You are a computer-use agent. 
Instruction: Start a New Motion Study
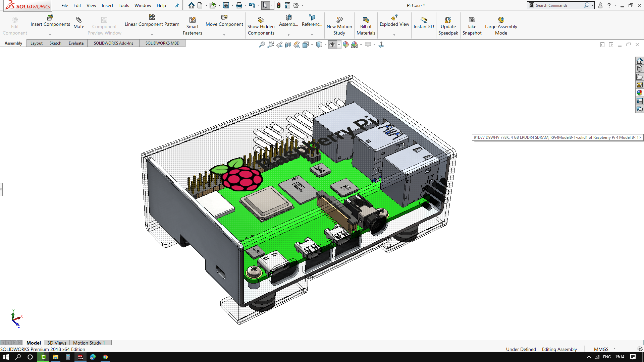(339, 26)
